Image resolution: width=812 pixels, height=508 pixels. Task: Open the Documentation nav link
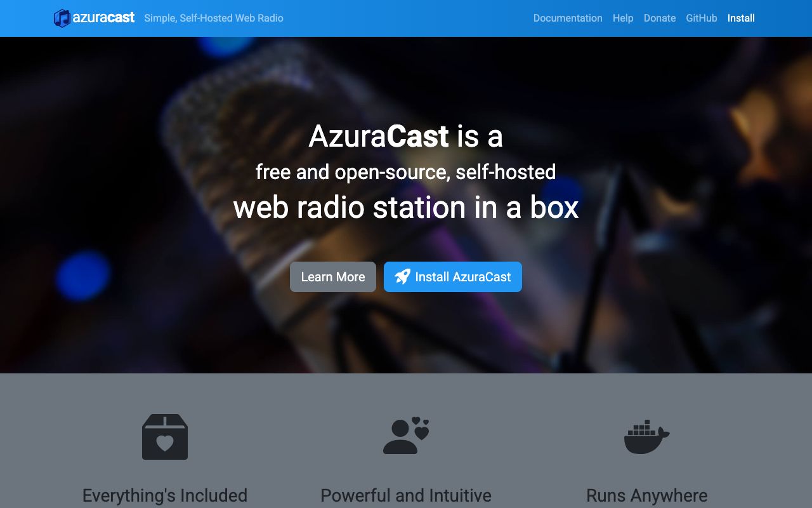pos(568,18)
